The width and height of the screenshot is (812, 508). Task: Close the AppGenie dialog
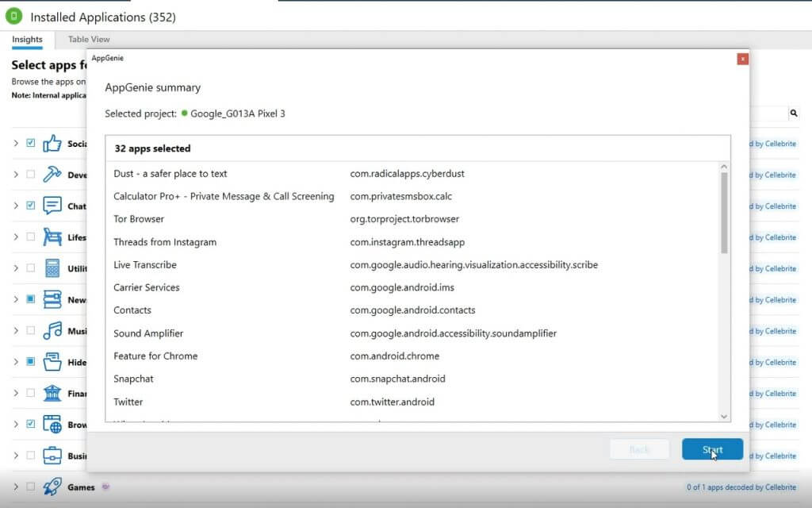tap(742, 59)
